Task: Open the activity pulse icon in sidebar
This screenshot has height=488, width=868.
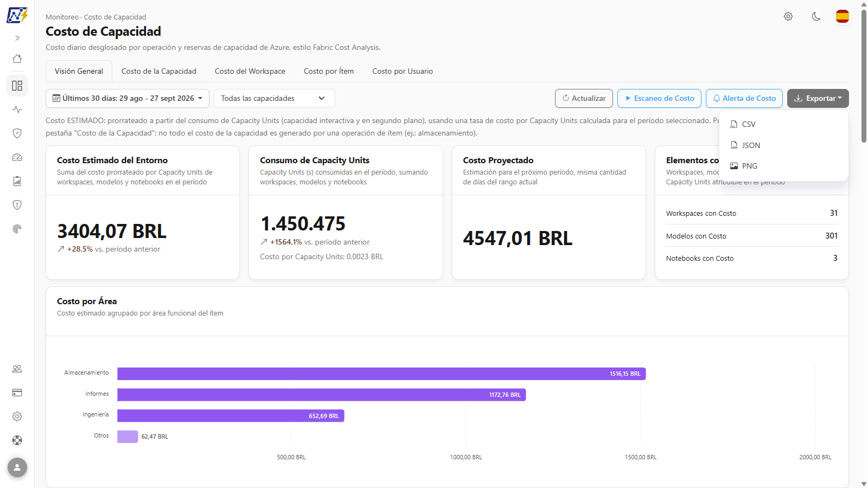Action: pyautogui.click(x=17, y=110)
